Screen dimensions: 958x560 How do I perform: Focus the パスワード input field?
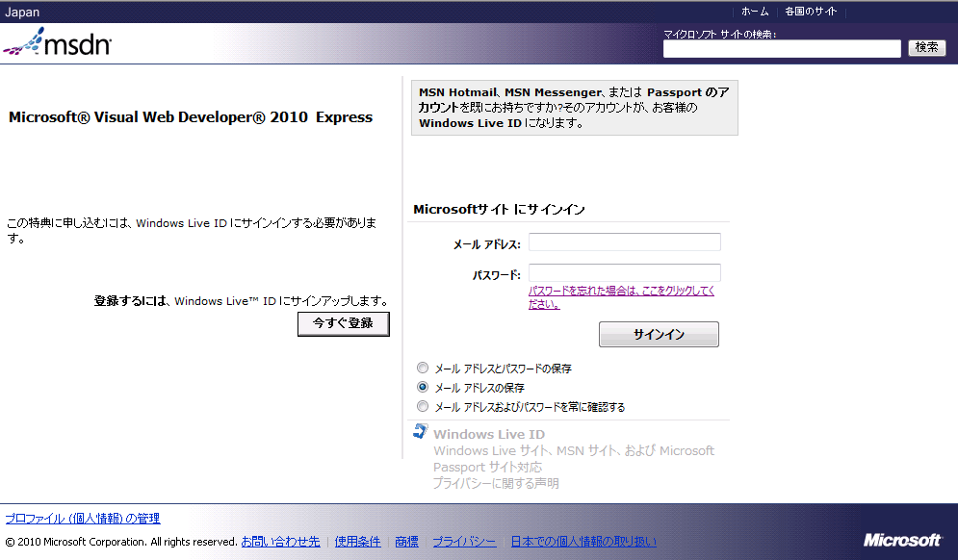pos(625,273)
